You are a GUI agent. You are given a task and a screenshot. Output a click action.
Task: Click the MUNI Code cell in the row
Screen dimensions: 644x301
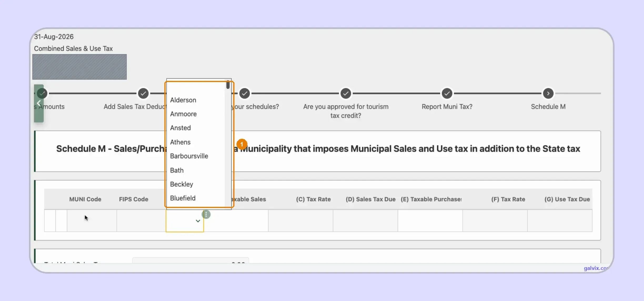point(92,221)
